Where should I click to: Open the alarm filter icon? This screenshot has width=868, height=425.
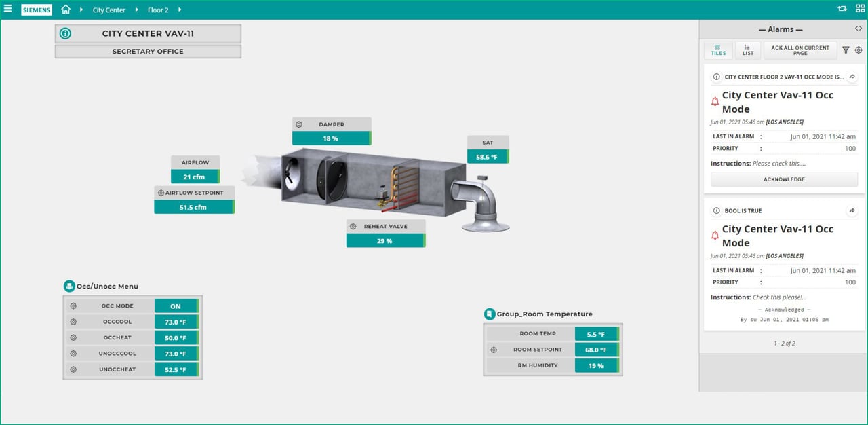[x=845, y=50]
